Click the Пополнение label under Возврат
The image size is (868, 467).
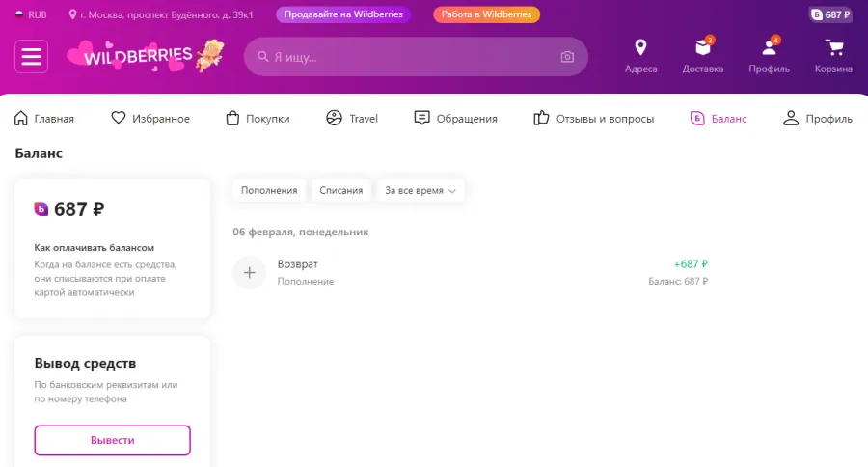[306, 282]
